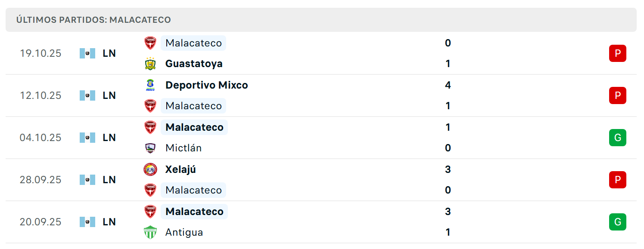Viewport: 644px width, 249px height.
Task: Open the Guastatoya team name link
Action: (x=194, y=64)
